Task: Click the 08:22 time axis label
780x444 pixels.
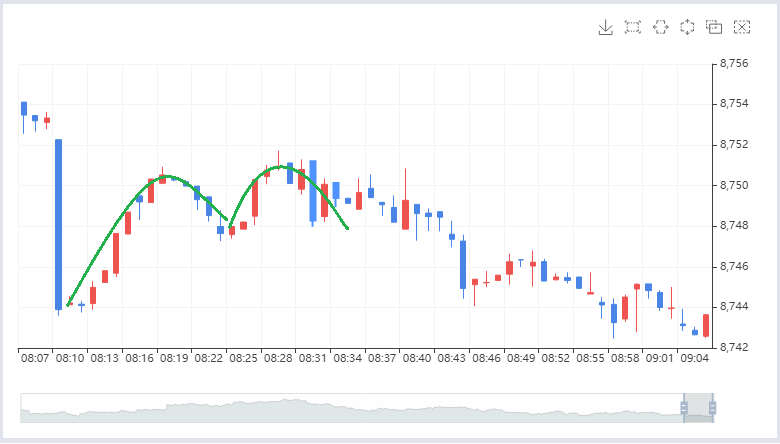Action: click(x=209, y=358)
